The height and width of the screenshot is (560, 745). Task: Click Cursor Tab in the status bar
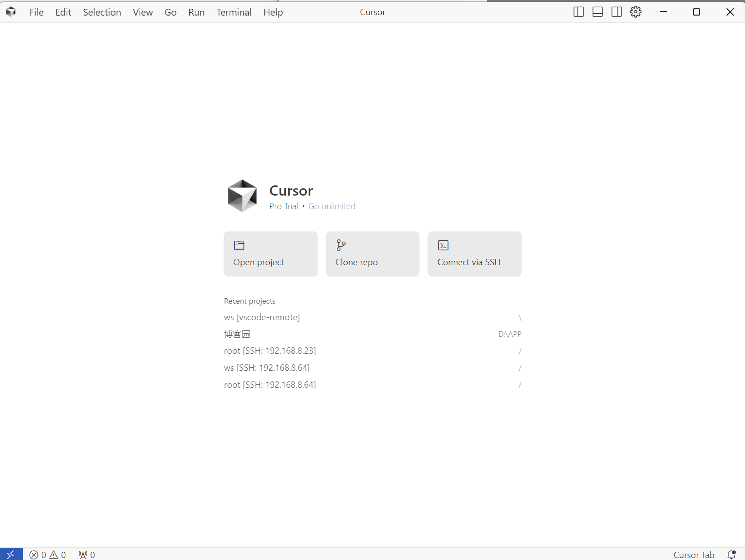point(694,555)
